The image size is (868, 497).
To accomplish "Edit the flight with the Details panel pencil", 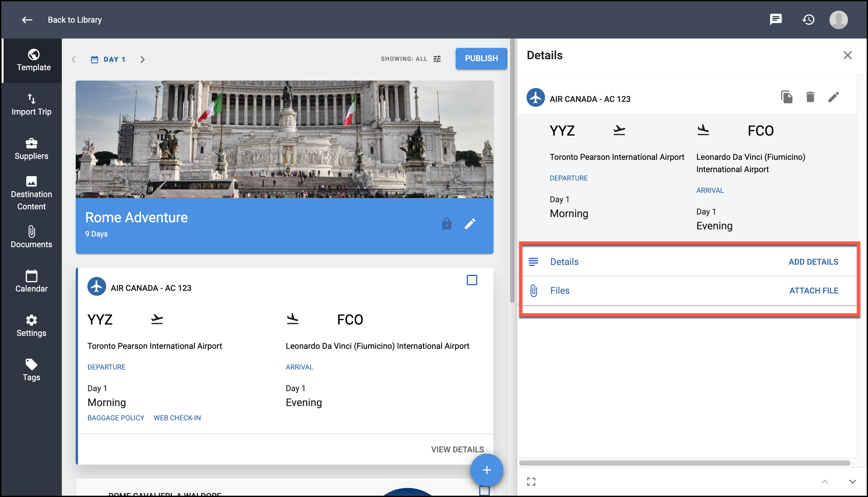I will click(833, 97).
